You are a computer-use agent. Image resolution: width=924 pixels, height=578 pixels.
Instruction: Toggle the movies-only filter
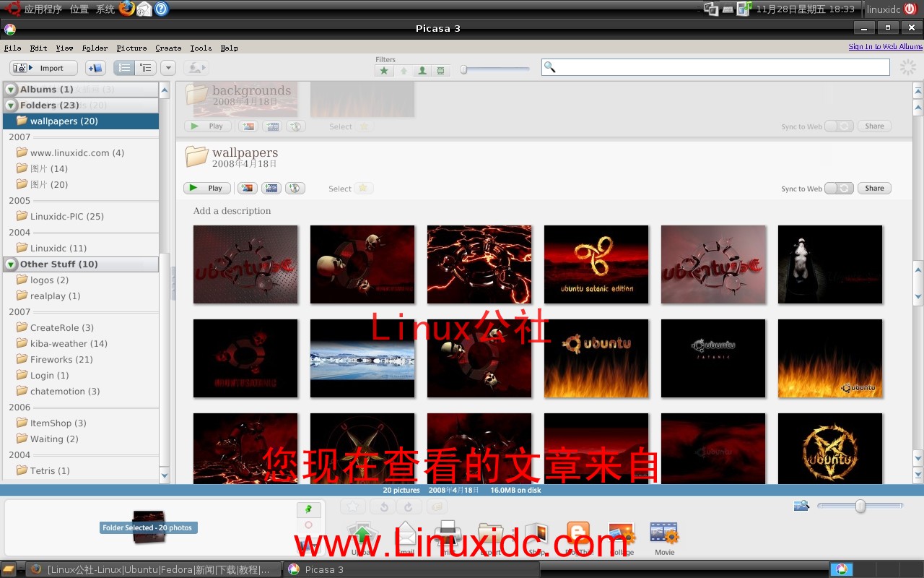click(440, 70)
